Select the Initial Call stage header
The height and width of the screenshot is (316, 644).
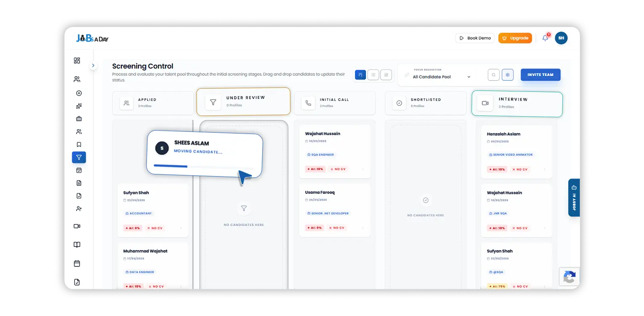pos(335,103)
